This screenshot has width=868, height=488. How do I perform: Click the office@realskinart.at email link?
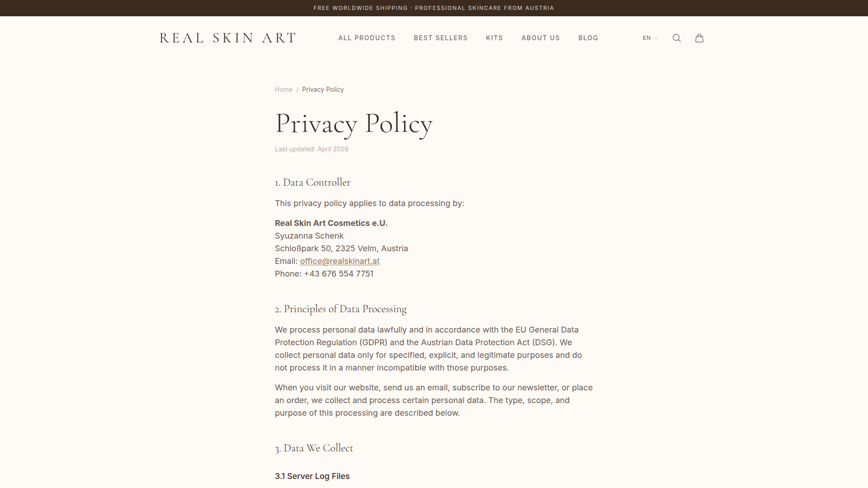point(340,261)
